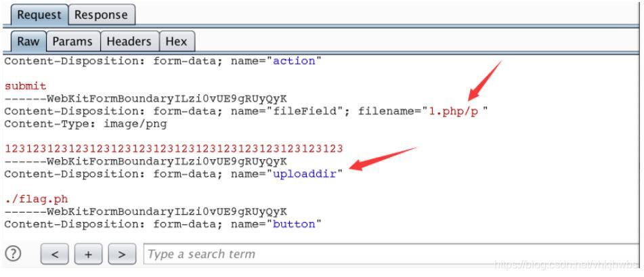The height and width of the screenshot is (277, 644).
Task: Switch to the Response tab
Action: [102, 15]
